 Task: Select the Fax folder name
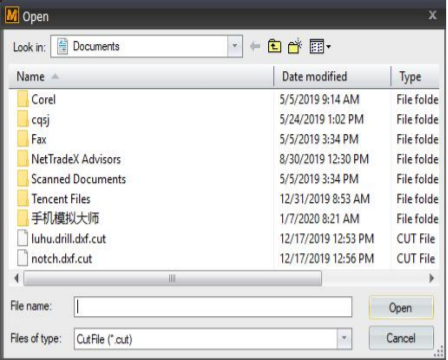(39, 139)
